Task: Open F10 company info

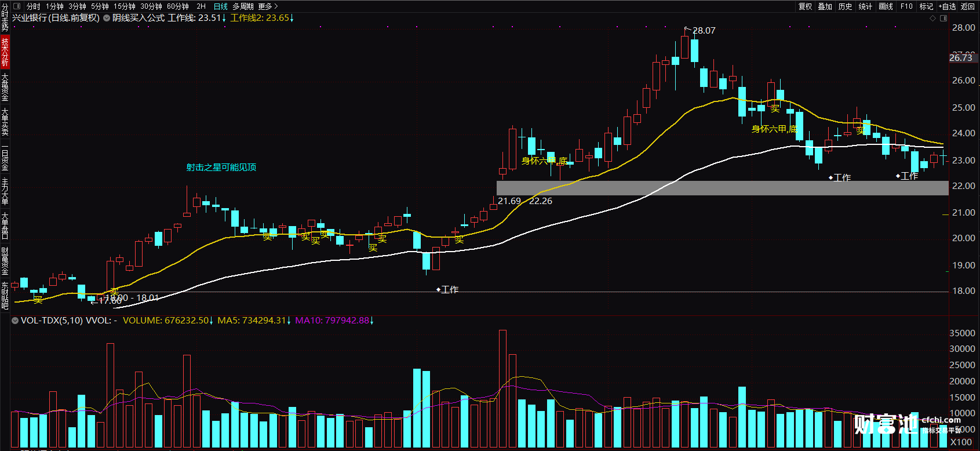Action: pos(906,6)
